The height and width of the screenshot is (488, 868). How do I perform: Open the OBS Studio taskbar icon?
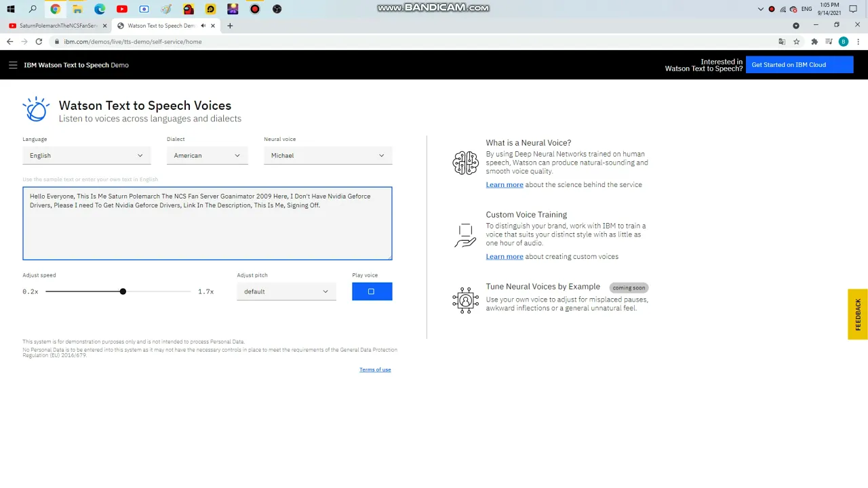click(x=277, y=9)
